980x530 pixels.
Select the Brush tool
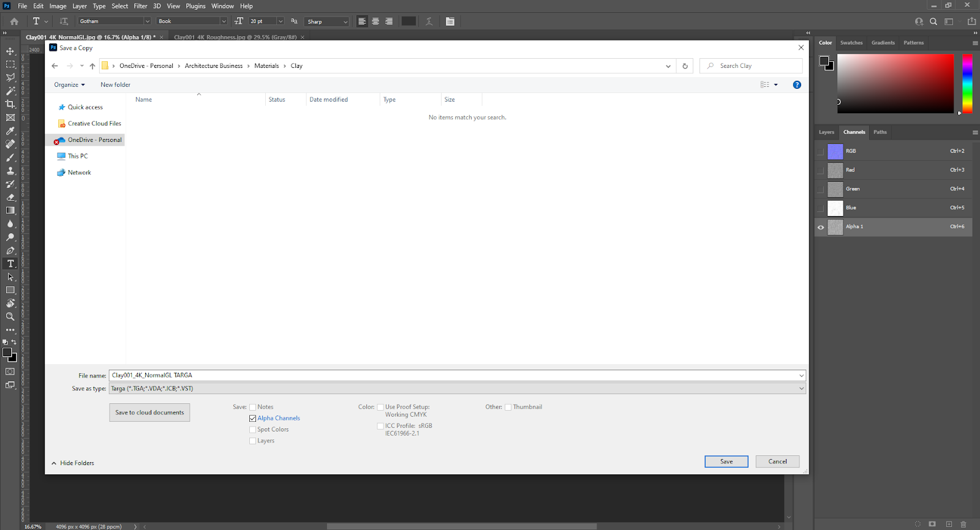pyautogui.click(x=10, y=157)
